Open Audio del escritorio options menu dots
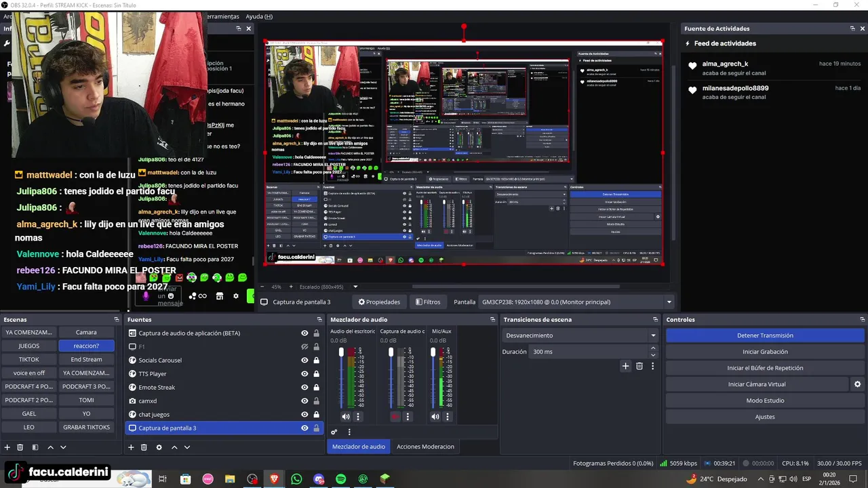Viewport: 868px width, 488px height. coord(358,417)
